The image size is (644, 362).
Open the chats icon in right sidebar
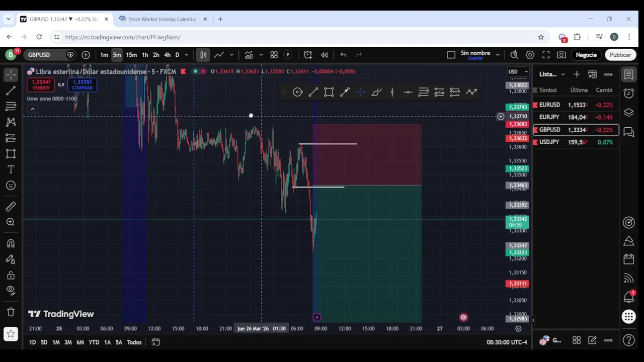click(x=628, y=132)
